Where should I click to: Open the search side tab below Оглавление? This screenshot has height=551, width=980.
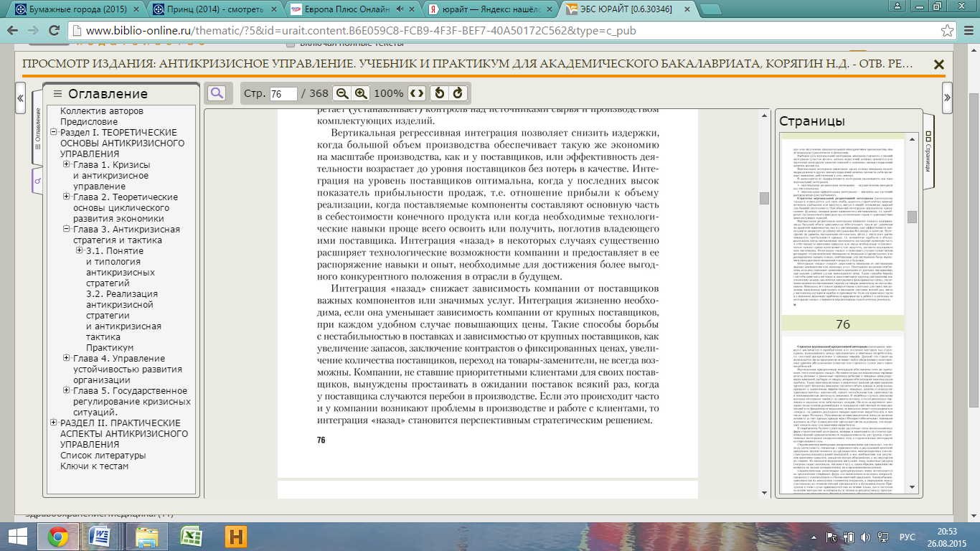[x=37, y=182]
